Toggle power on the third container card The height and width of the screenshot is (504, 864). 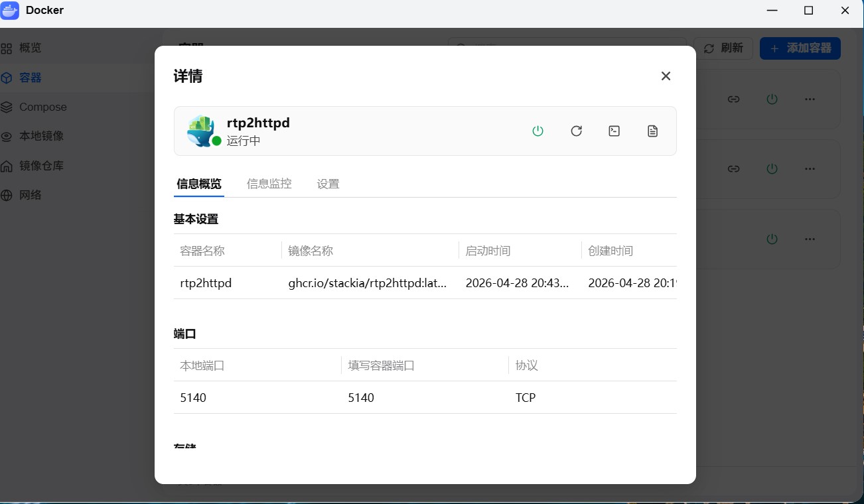[772, 239]
